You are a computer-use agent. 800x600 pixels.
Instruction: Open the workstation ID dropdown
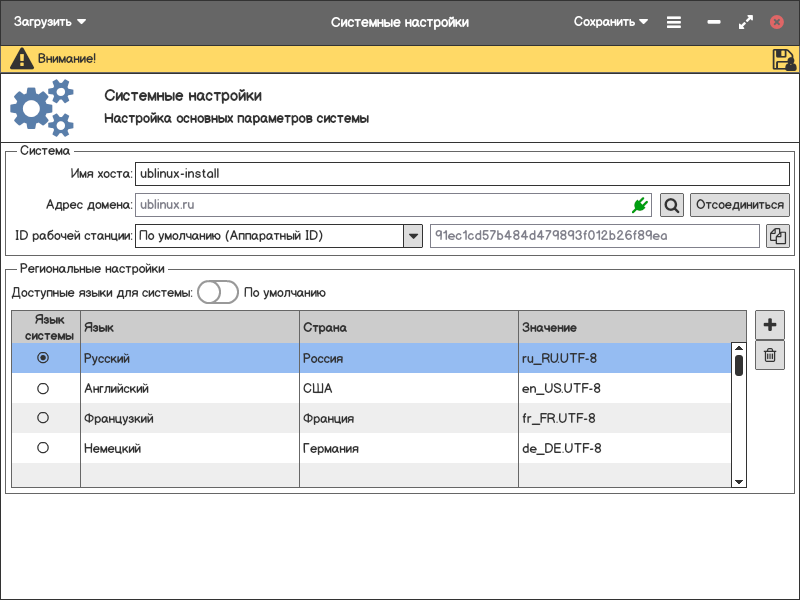pyautogui.click(x=412, y=236)
